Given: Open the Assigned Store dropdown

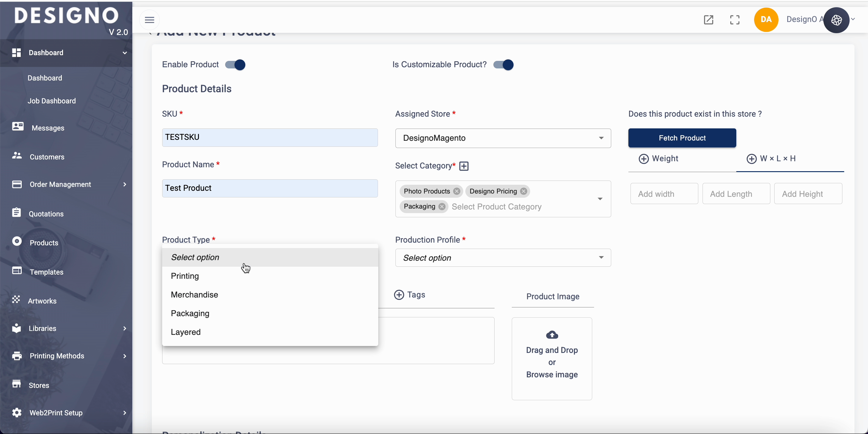Looking at the screenshot, I should coord(503,138).
